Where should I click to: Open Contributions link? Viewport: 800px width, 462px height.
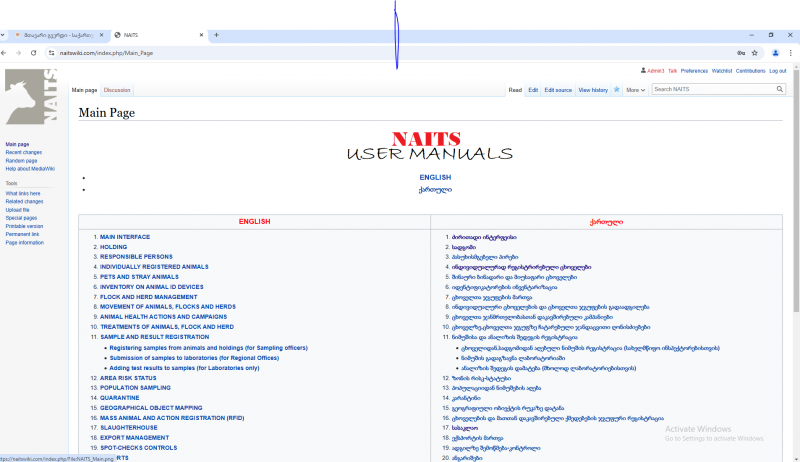click(751, 71)
